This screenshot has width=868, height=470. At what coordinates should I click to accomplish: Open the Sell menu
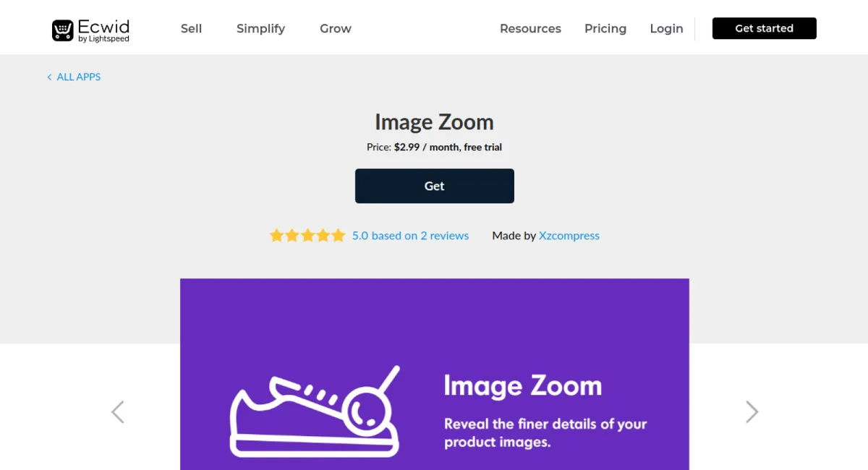point(191,28)
